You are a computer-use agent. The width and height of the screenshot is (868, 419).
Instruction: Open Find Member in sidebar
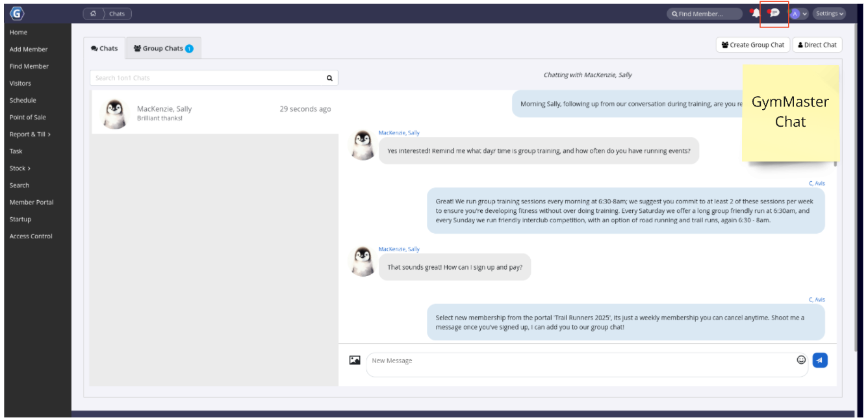click(29, 66)
